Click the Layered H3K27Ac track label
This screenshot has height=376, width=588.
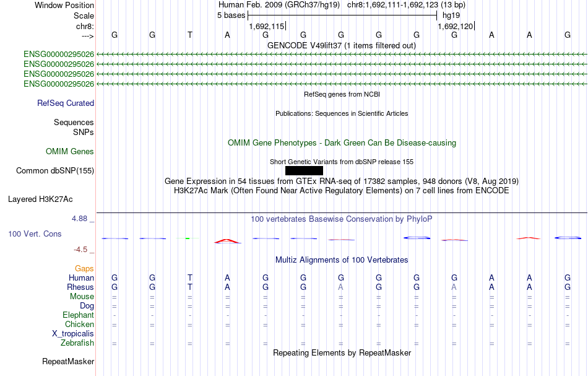(40, 199)
